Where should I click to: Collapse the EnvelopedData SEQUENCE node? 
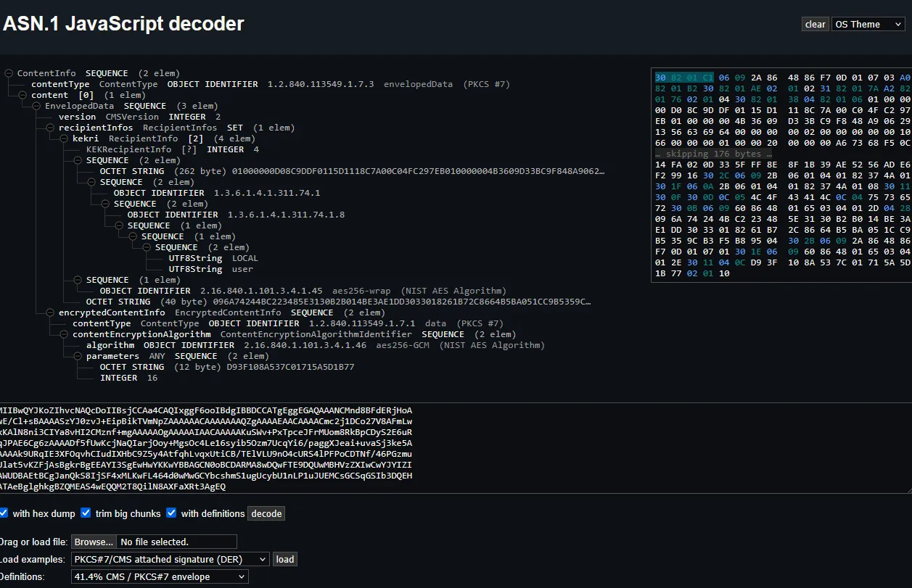tap(36, 106)
